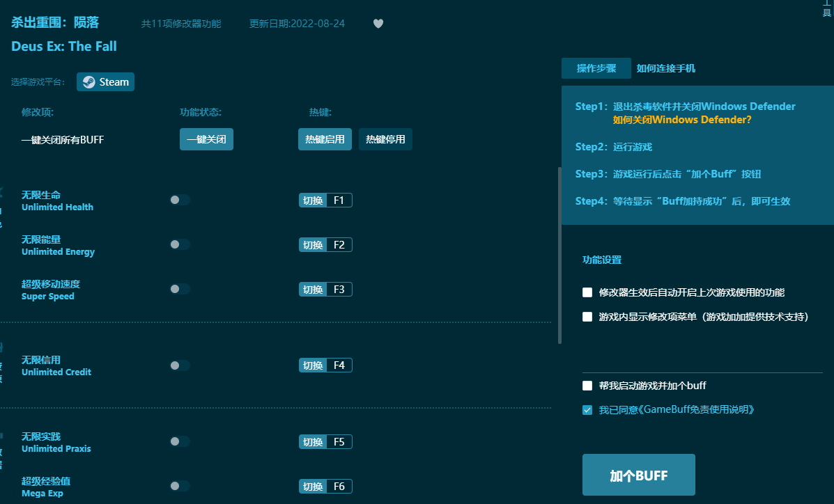Check auto-enable last used functions option
Screen dimensions: 834x504
pos(587,292)
